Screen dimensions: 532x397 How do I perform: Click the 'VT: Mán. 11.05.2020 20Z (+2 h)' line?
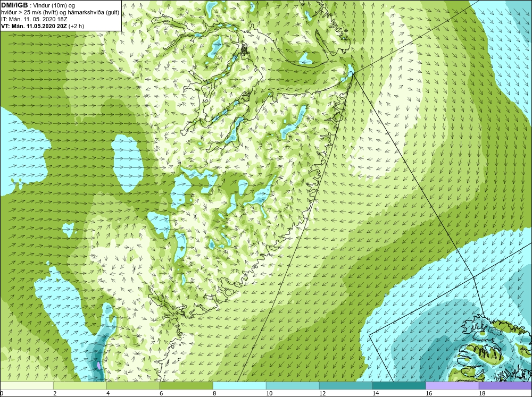click(43, 26)
